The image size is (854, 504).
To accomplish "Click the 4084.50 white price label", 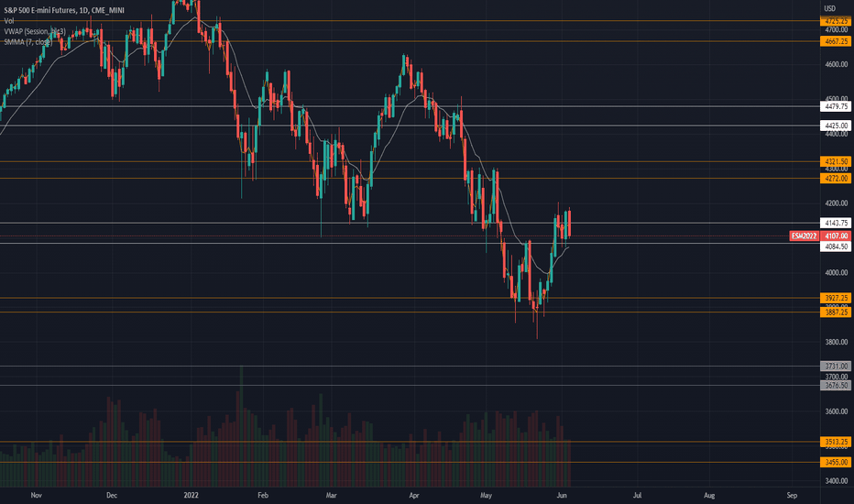I will click(836, 247).
